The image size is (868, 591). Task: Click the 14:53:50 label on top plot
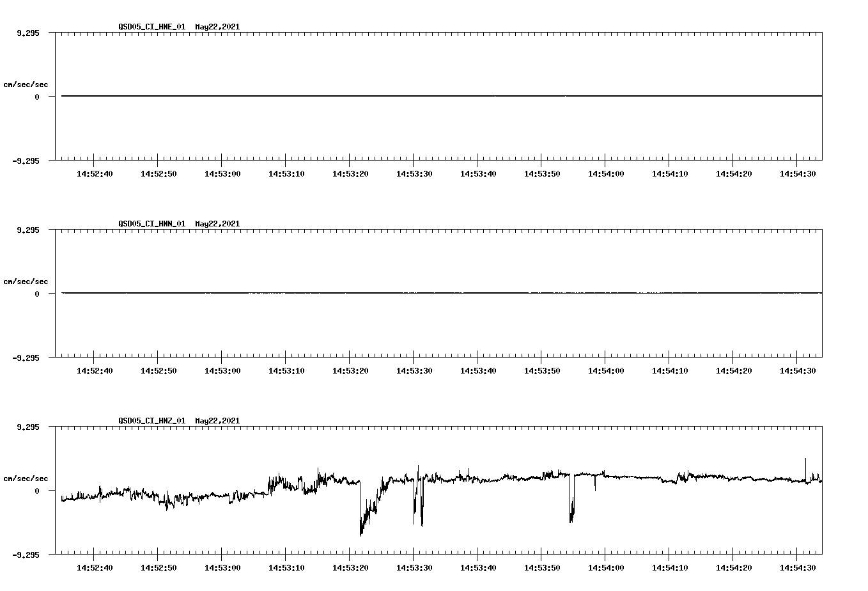(543, 173)
